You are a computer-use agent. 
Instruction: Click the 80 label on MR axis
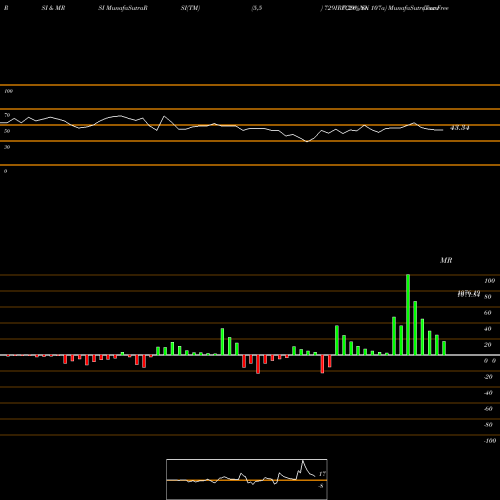click(488, 297)
